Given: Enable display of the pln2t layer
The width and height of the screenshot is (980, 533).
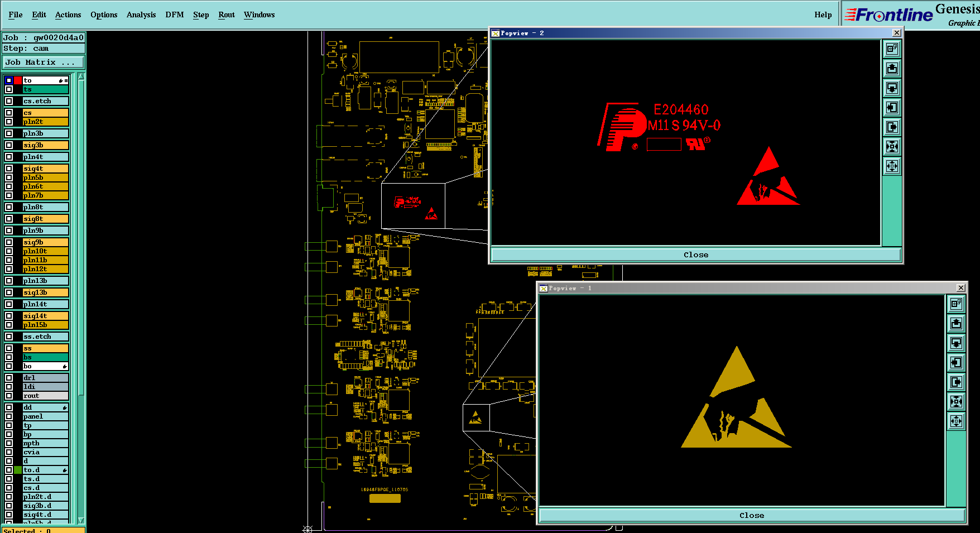Looking at the screenshot, I should [x=9, y=122].
